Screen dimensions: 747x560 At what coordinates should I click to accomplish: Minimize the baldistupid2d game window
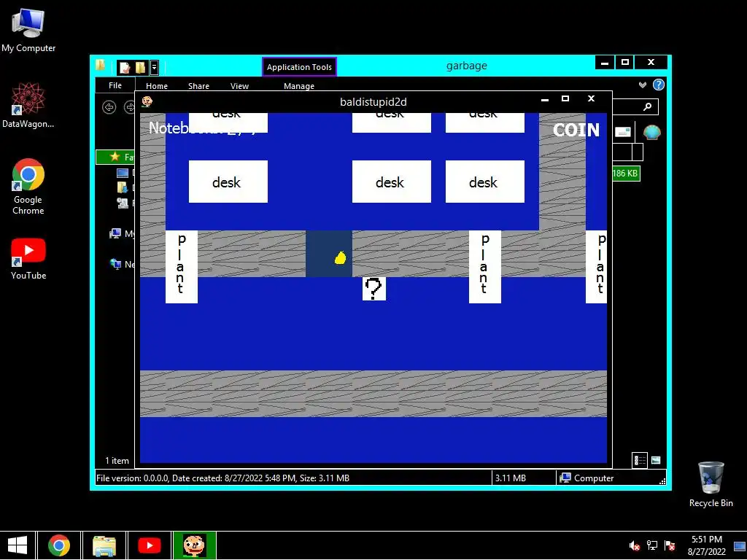(545, 99)
